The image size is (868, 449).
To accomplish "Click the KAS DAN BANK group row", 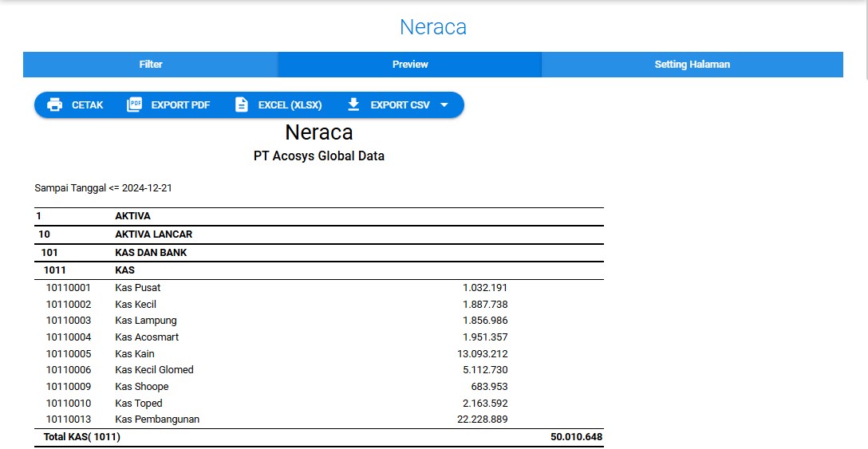I will click(151, 253).
